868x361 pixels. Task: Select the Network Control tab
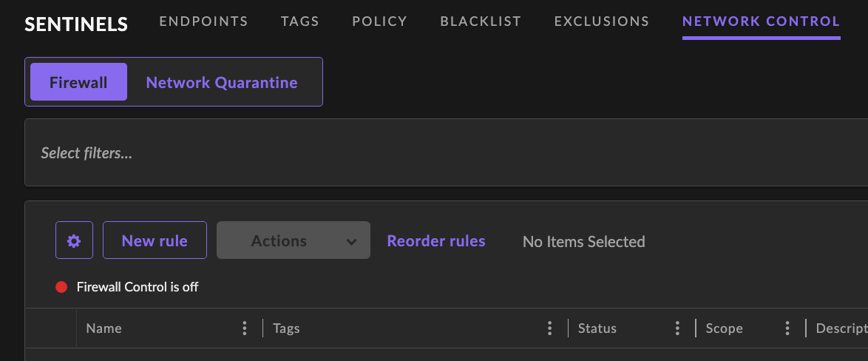click(x=761, y=21)
